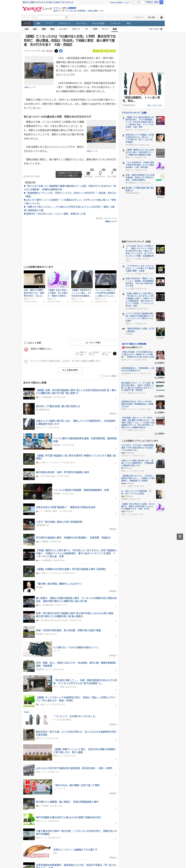
Task: Open related article about 山あいの1億円トイレ
Action: pyautogui.click(x=70, y=202)
